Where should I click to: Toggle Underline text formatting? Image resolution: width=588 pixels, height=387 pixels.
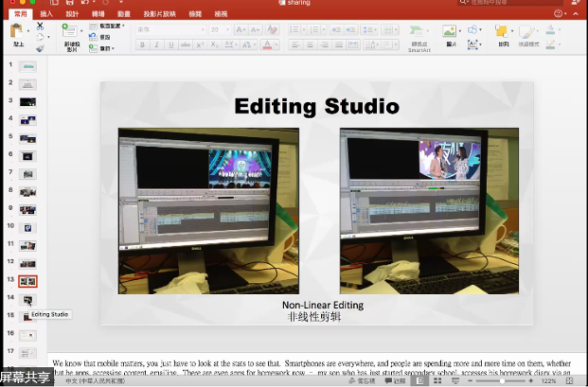pos(171,44)
